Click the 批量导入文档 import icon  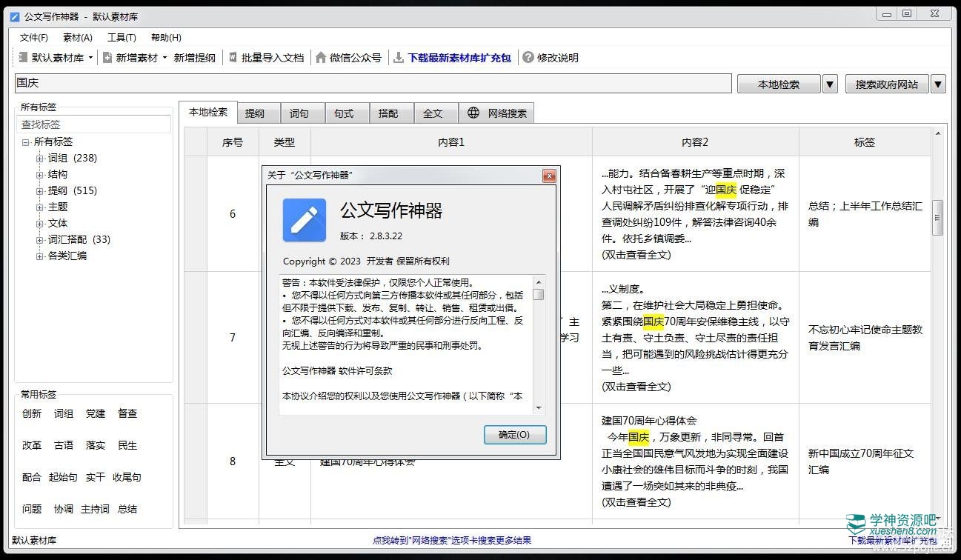[x=233, y=58]
